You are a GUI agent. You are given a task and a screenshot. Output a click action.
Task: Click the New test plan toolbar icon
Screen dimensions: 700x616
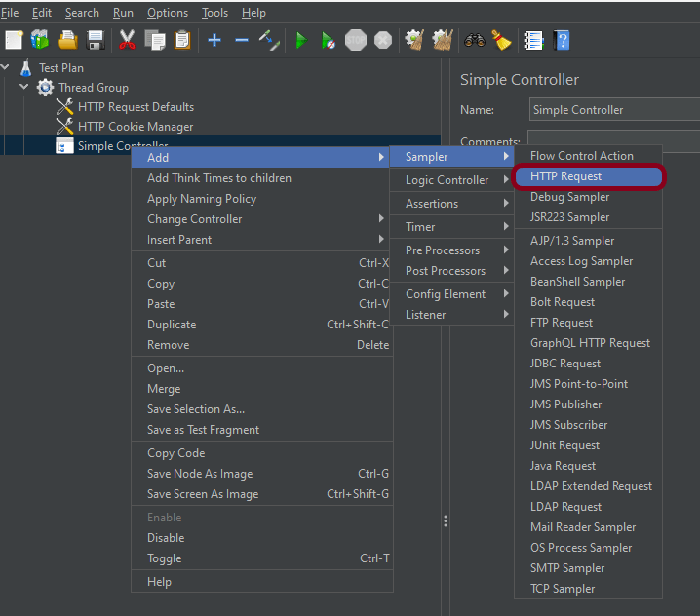14,40
